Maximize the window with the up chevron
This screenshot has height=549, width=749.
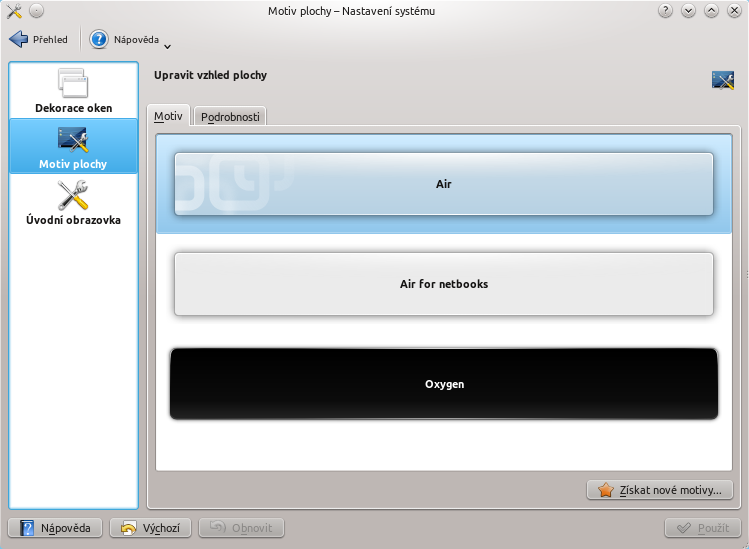pos(711,11)
